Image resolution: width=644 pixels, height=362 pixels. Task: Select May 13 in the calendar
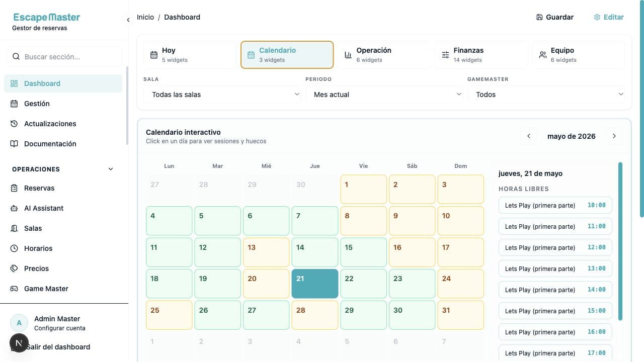266,252
